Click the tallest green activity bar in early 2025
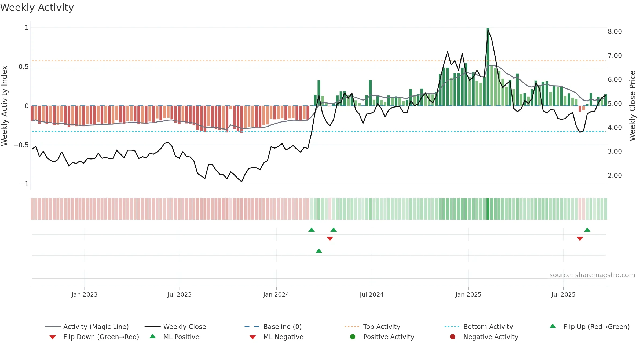The image size is (644, 362). pos(488,67)
